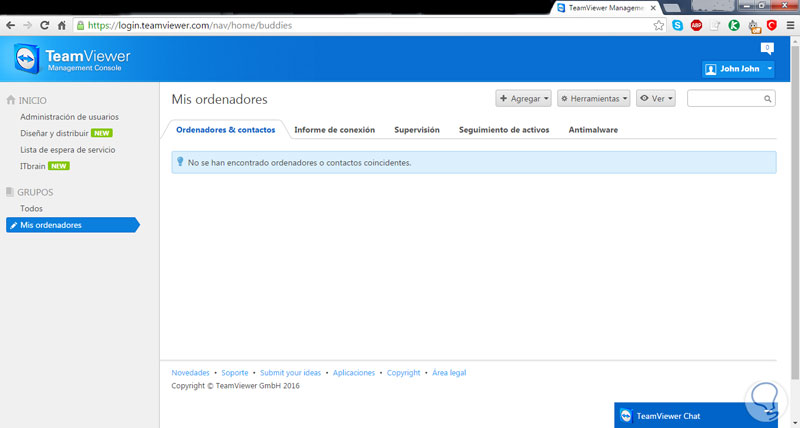Viewport: 800px width, 428px height.
Task: Open the Agregar dropdown
Action: point(523,98)
